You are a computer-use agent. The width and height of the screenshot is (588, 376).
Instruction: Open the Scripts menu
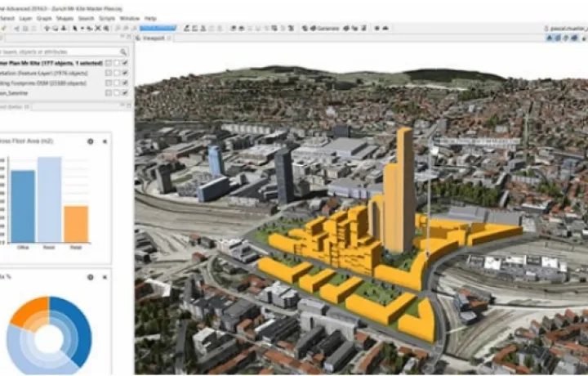coord(107,18)
